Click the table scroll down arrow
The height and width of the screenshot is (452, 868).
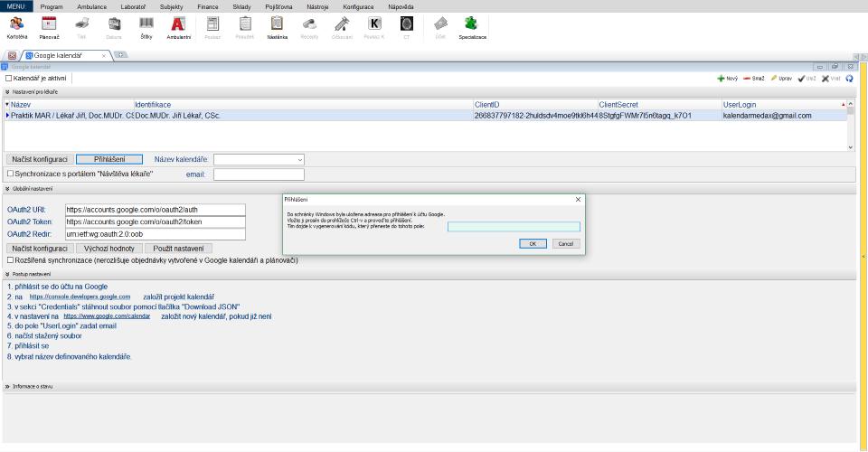pyautogui.click(x=850, y=147)
